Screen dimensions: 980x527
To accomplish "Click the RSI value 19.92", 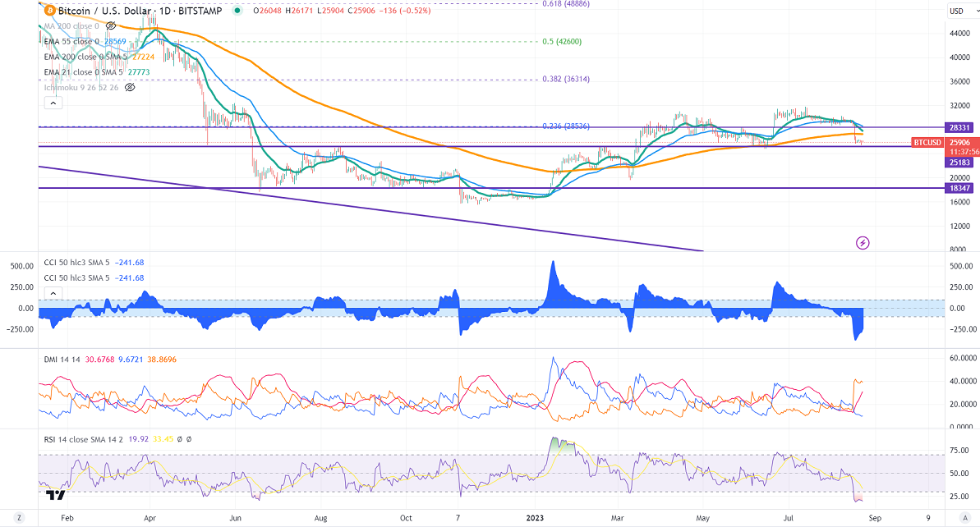I will click(x=138, y=440).
